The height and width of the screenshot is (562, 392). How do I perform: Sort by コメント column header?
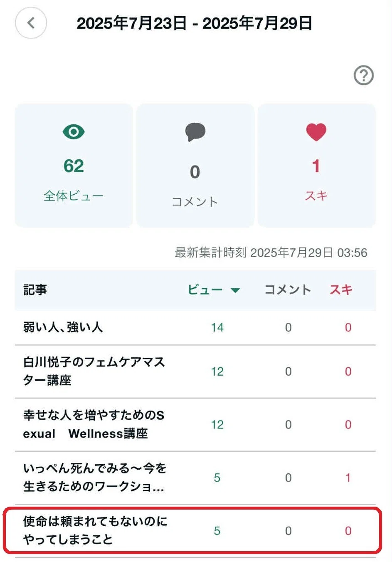pyautogui.click(x=288, y=290)
